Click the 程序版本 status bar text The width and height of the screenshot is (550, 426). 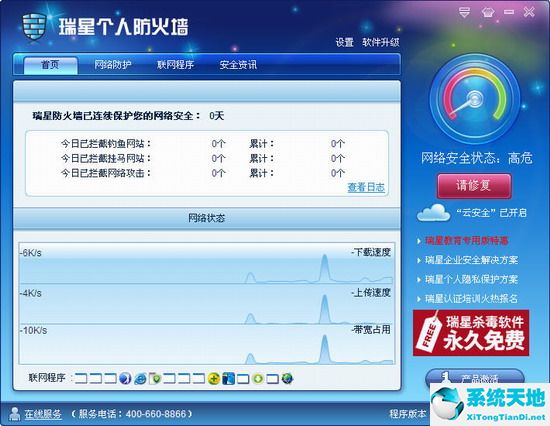point(407,414)
